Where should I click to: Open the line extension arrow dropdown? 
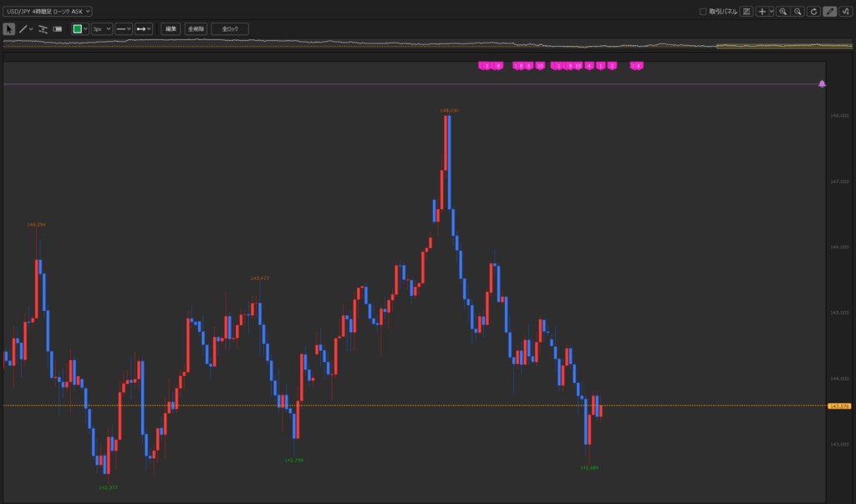click(144, 29)
